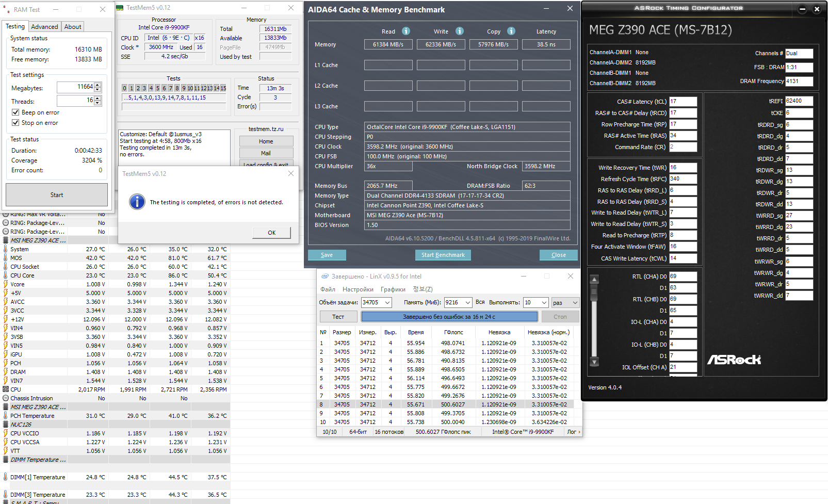This screenshot has height=504, width=828.
Task: Click the voltage icon beside CPU VCCIO
Action: [6, 433]
